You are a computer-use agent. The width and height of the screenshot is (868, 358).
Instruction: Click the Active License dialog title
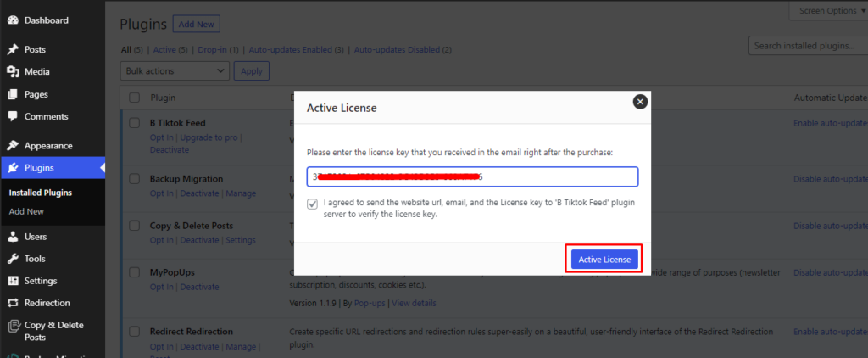click(x=342, y=108)
